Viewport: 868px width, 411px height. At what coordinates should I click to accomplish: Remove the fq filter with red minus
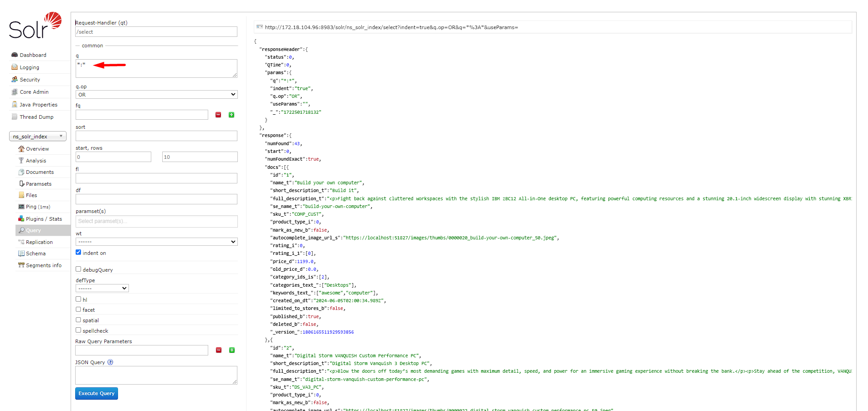point(218,115)
